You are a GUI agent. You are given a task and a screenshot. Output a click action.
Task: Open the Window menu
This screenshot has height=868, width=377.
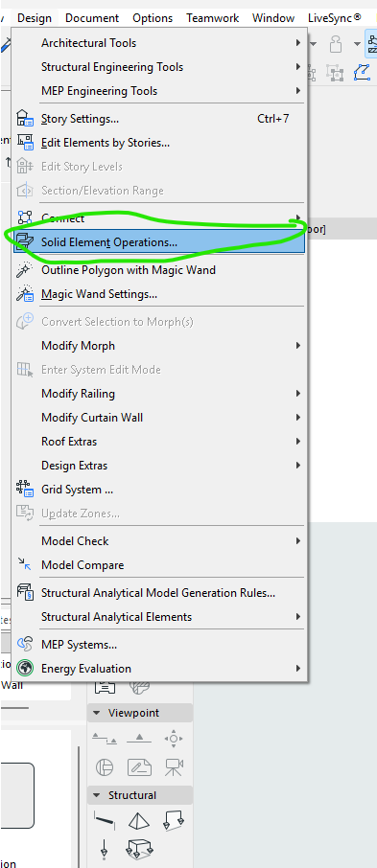[x=273, y=18]
